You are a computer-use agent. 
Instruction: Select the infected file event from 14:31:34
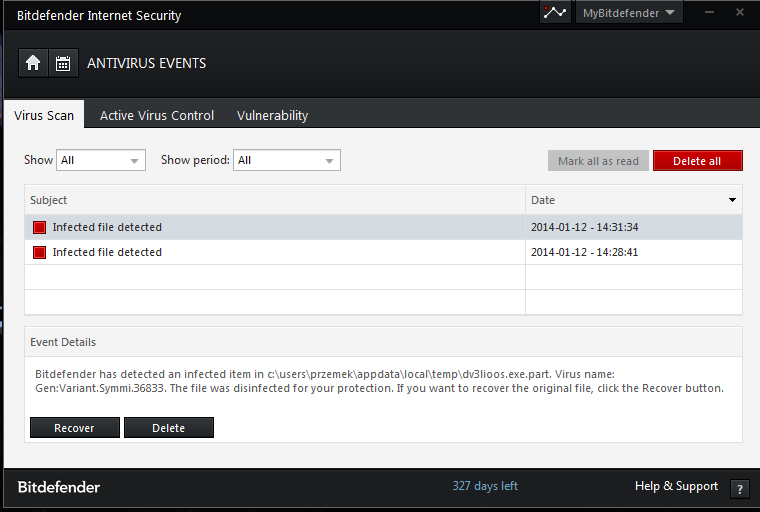pos(383,227)
